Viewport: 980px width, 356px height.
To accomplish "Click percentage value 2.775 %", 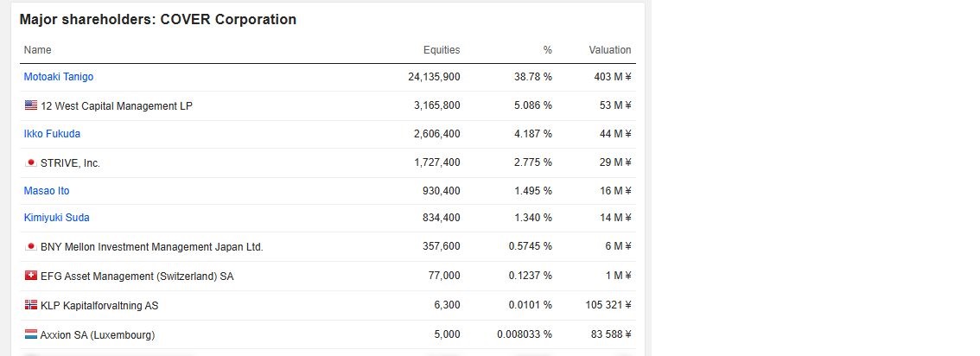I will coord(533,162).
